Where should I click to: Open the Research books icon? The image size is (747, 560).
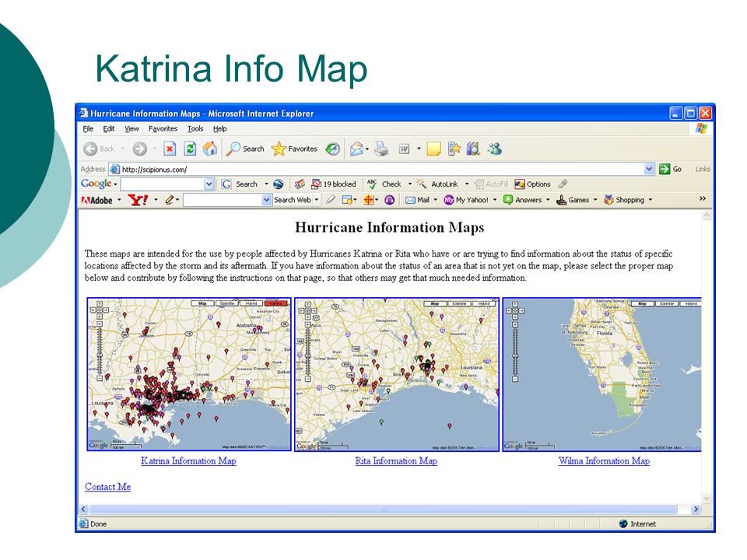point(472,149)
